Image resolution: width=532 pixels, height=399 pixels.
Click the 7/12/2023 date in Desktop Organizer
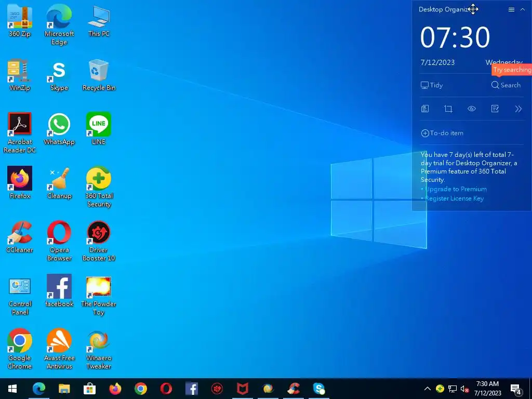coord(437,62)
